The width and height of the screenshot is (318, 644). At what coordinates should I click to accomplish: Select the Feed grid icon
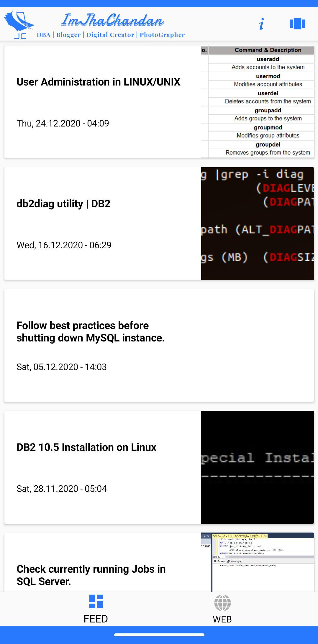[x=96, y=601]
